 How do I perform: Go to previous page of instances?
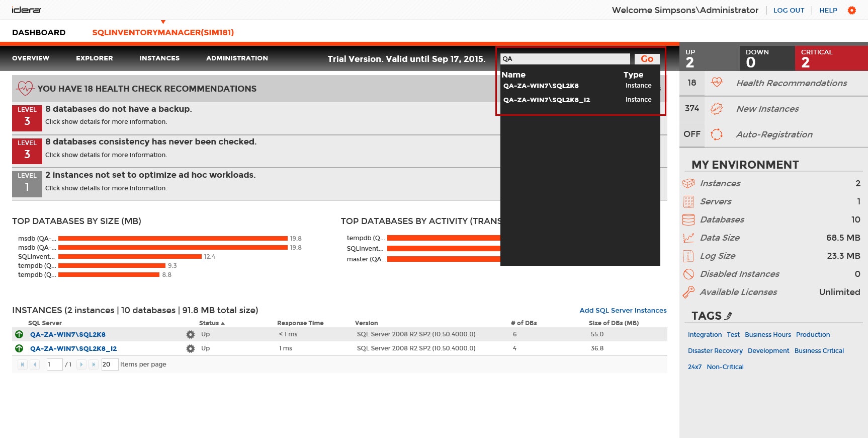coord(35,364)
